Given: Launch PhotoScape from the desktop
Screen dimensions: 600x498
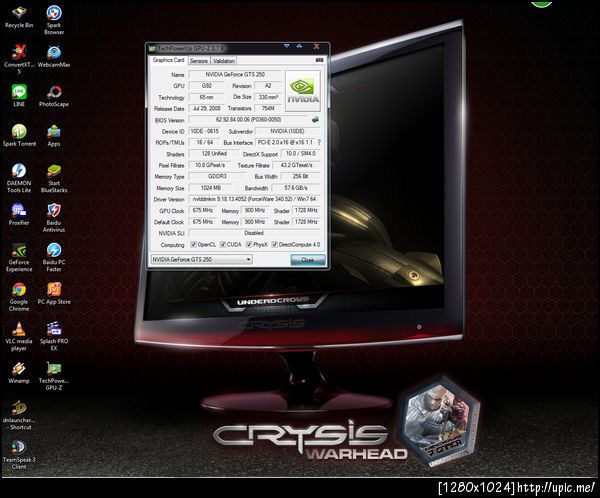Looking at the screenshot, I should tap(54, 96).
